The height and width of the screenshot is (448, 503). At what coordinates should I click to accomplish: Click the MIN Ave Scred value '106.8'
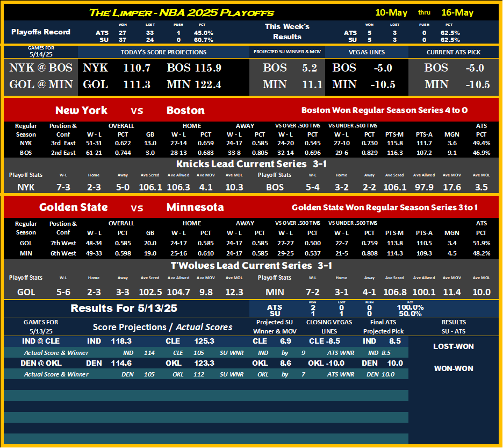395,292
